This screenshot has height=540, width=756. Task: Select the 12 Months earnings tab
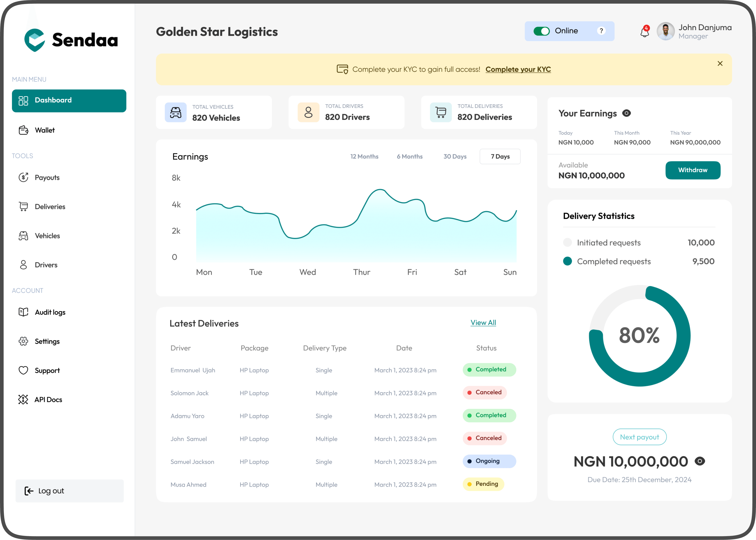364,156
